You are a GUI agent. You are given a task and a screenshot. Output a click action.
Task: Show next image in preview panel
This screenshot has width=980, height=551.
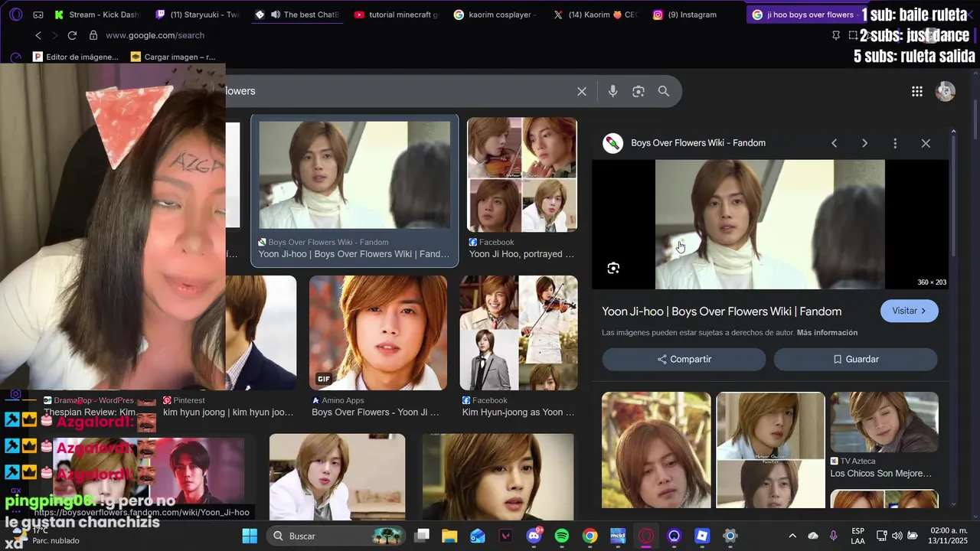(864, 143)
